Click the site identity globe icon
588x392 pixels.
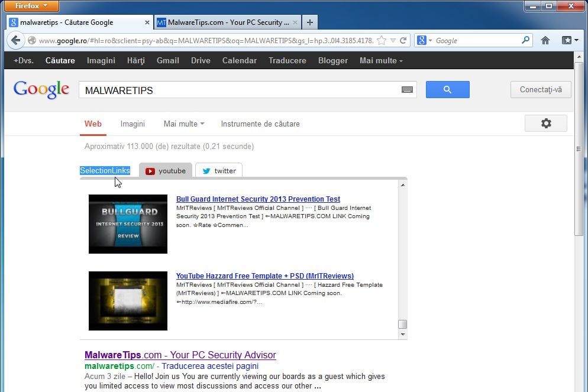click(x=32, y=40)
